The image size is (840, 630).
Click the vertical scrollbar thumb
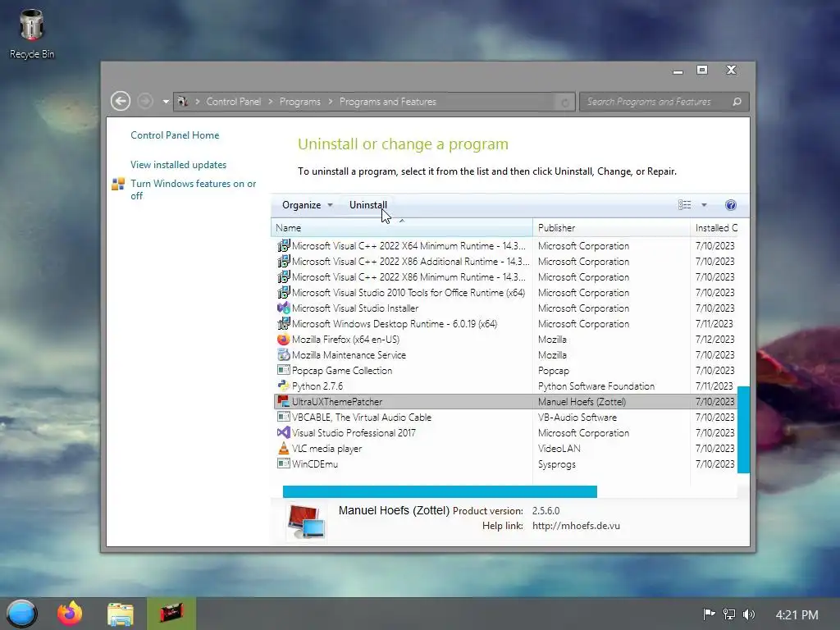(x=743, y=430)
